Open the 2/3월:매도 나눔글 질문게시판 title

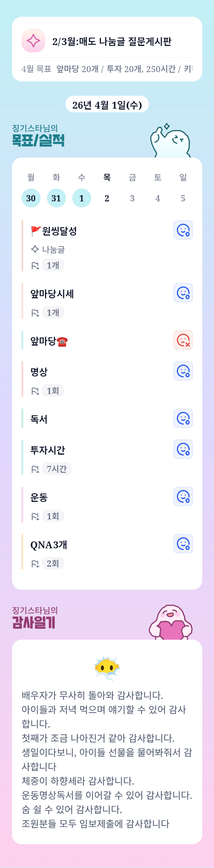pyautogui.click(x=112, y=41)
